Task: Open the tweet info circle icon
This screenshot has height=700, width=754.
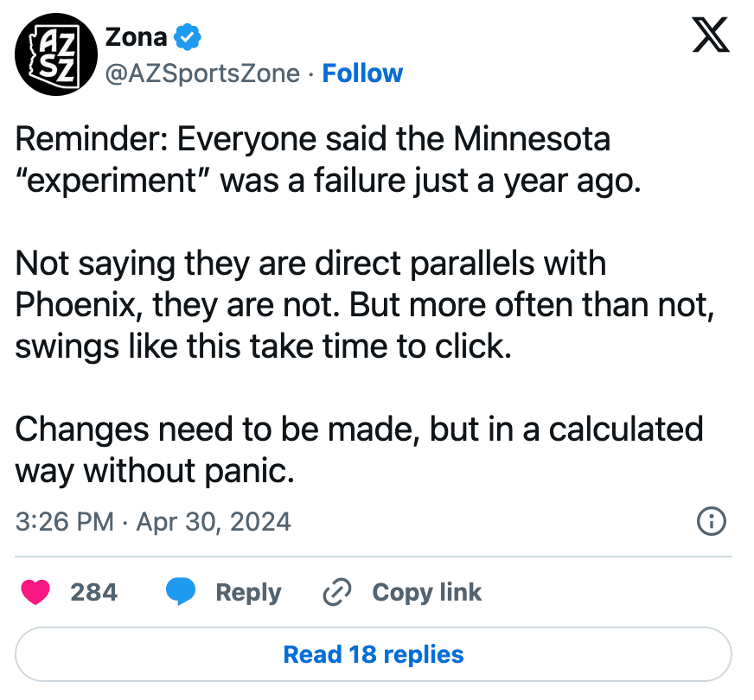Action: [x=712, y=521]
